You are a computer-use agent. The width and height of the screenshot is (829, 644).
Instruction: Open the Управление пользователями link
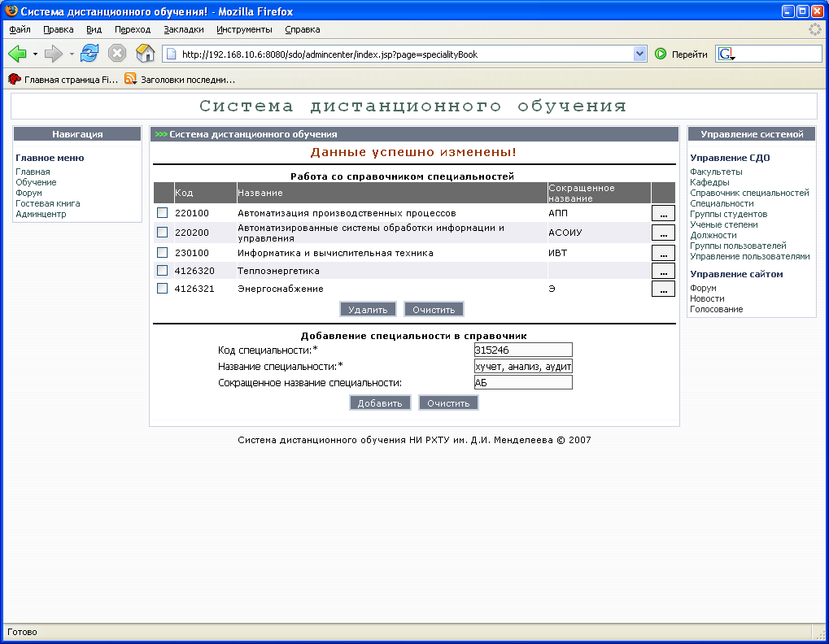coord(750,256)
